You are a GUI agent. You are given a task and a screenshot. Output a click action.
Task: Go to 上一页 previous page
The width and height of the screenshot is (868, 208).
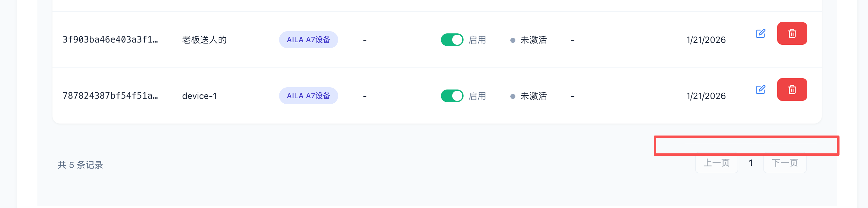717,163
